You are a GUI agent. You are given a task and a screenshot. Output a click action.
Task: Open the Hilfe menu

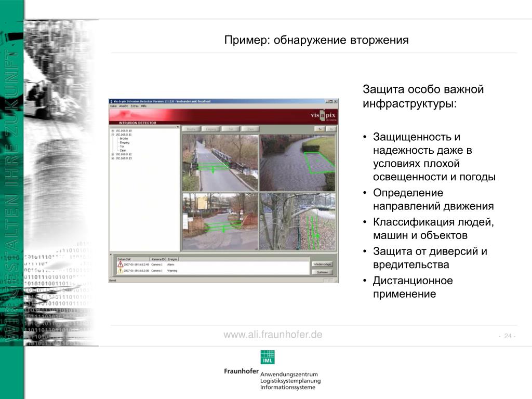click(x=144, y=106)
